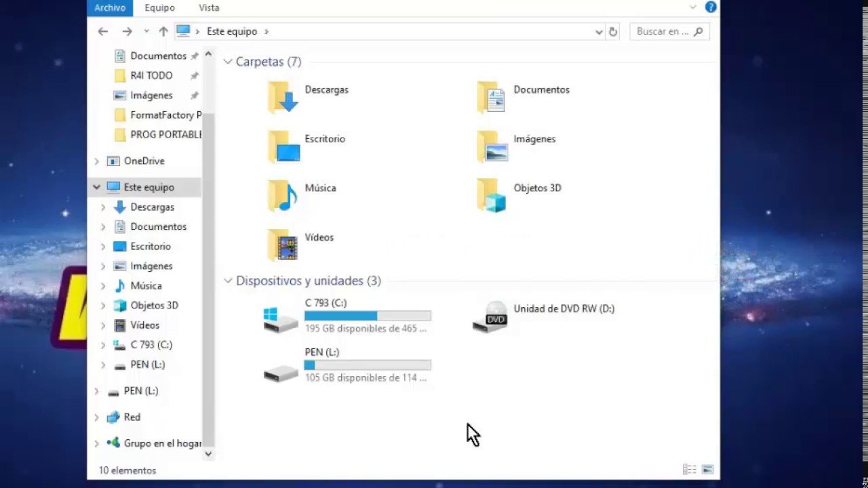This screenshot has height=488, width=868.
Task: Open the Descargas folder icon
Action: coord(283,97)
